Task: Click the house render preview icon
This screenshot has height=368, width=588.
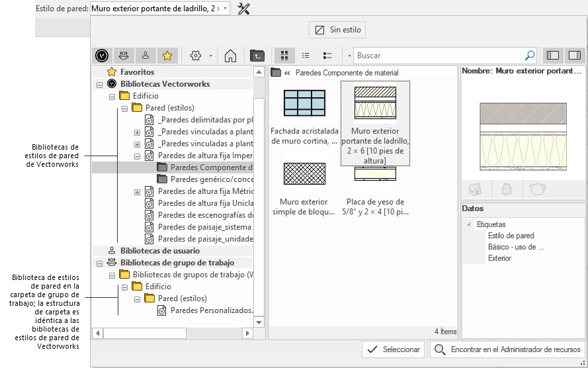Action: pos(475,189)
